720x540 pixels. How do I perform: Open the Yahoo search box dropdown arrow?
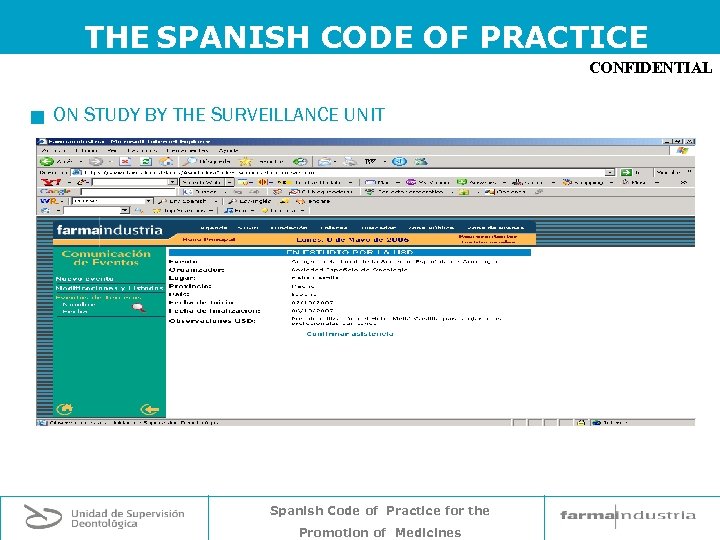(172, 182)
